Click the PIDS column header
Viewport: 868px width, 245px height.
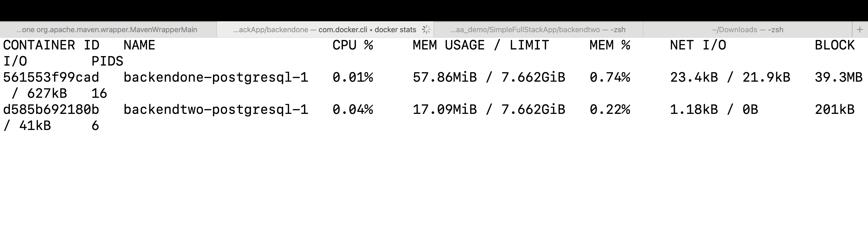[107, 61]
